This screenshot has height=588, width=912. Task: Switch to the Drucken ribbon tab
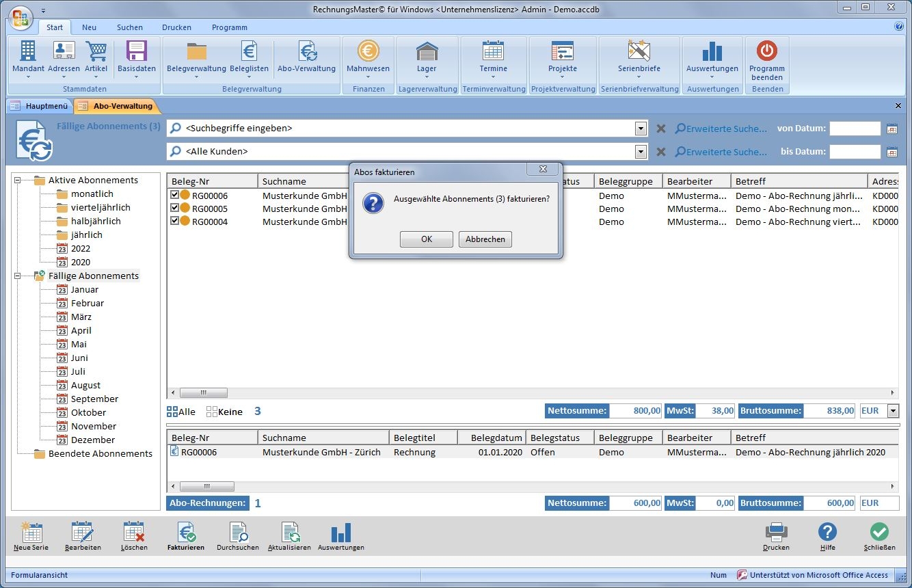click(176, 27)
